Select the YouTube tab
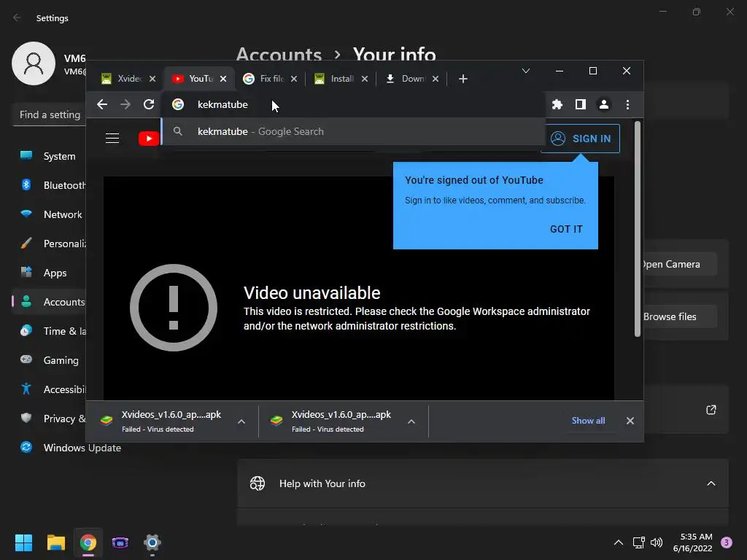Screen dimensions: 747x560 (193, 79)
